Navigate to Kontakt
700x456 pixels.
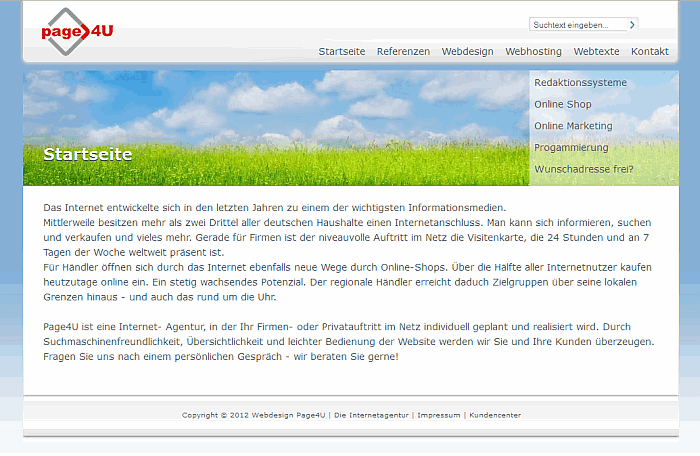pos(650,51)
